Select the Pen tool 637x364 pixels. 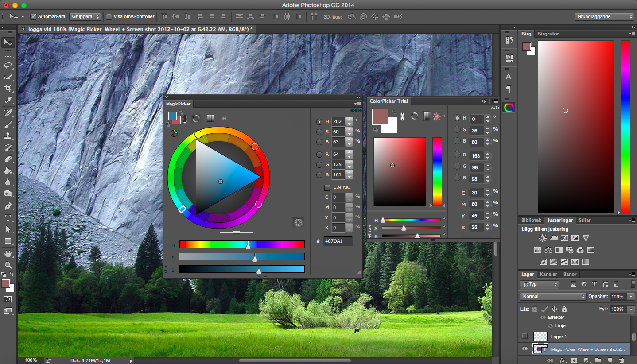(8, 206)
